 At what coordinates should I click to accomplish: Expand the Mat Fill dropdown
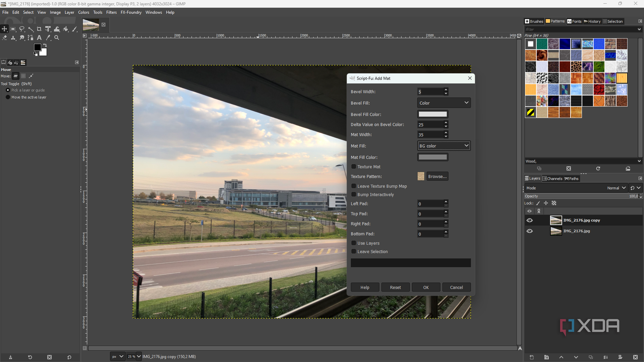pos(444,146)
